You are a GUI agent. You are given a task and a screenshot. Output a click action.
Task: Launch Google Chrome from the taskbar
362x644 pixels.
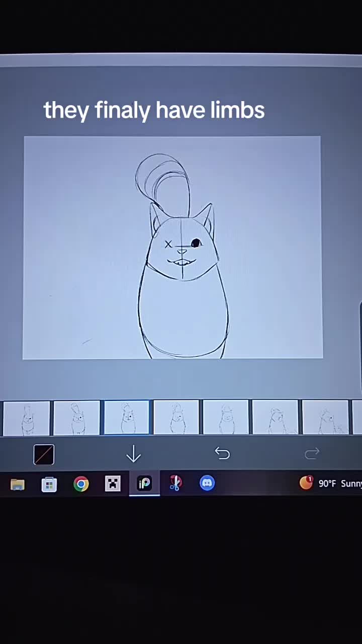81,484
